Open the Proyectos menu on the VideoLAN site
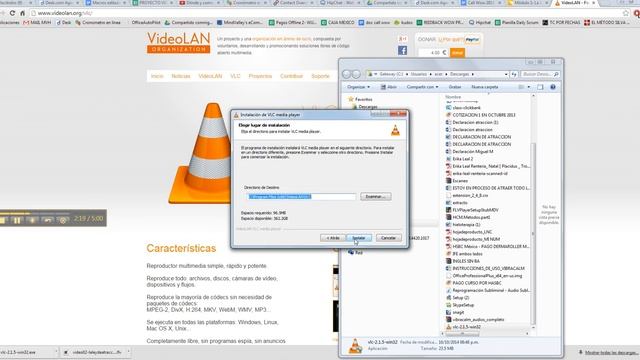 point(260,76)
